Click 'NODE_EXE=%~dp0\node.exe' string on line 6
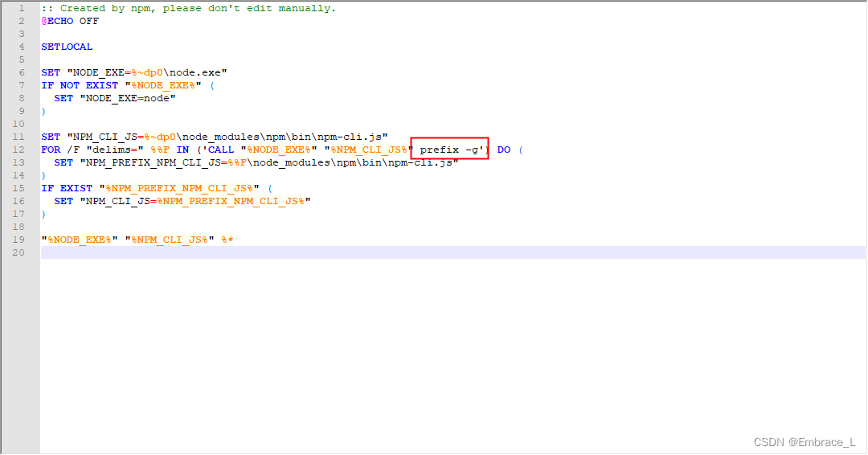 [147, 72]
